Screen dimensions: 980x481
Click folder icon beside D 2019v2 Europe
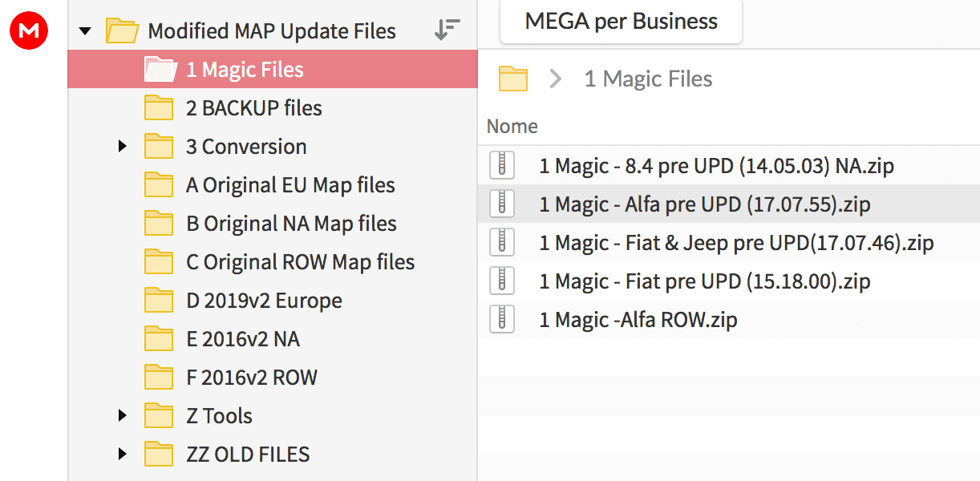point(159,301)
